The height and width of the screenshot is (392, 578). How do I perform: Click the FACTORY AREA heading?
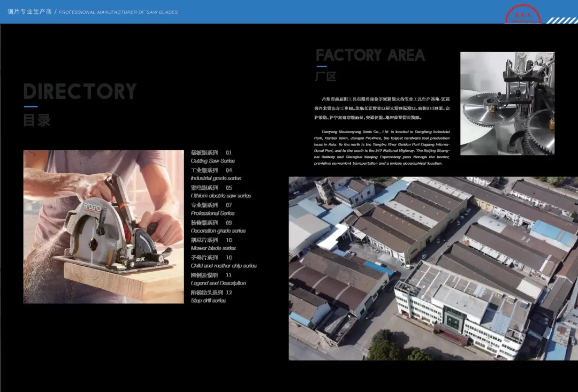370,55
